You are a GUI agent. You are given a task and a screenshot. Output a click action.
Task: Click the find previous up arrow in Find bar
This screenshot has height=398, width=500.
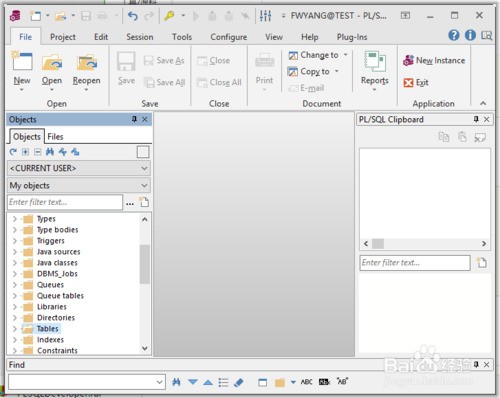pos(208,382)
